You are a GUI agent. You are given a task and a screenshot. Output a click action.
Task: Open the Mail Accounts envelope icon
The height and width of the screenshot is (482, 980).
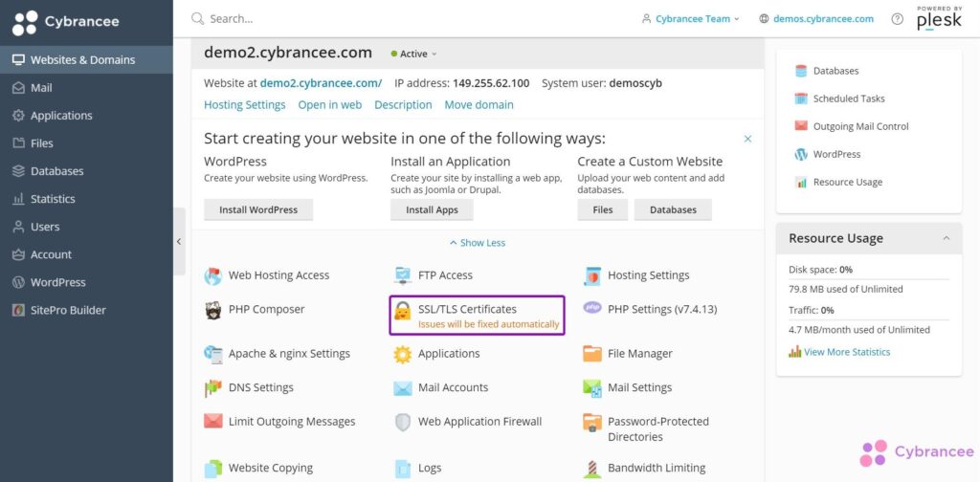click(x=403, y=388)
